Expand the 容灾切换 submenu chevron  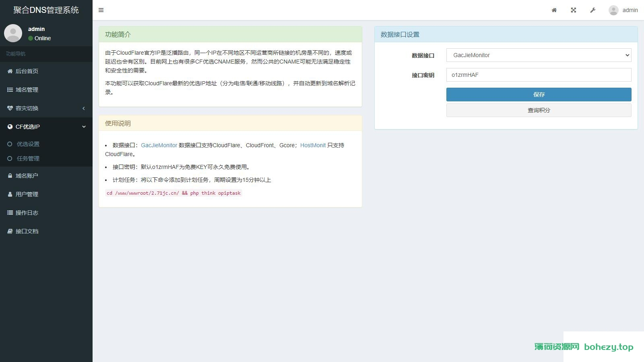pos(84,108)
